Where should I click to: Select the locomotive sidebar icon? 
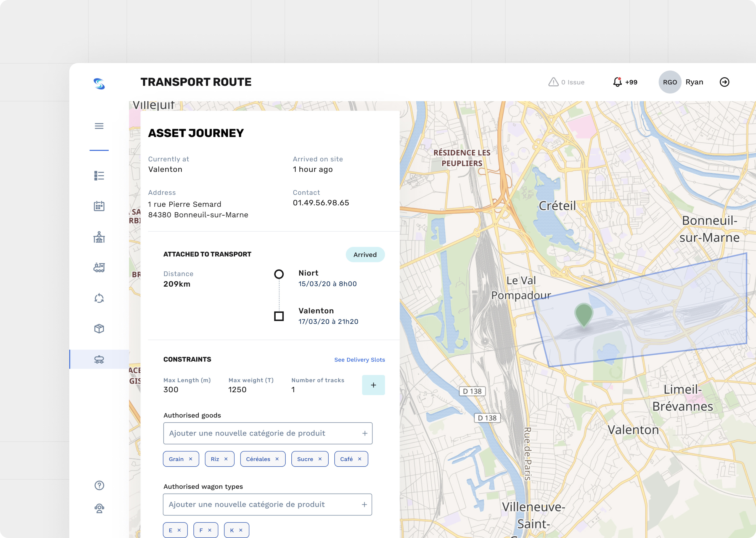pos(99,267)
